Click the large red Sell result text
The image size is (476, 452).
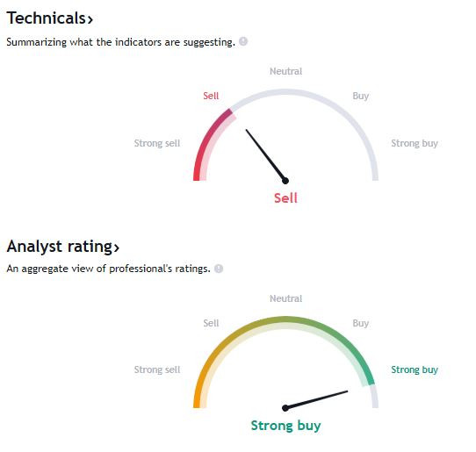[285, 198]
